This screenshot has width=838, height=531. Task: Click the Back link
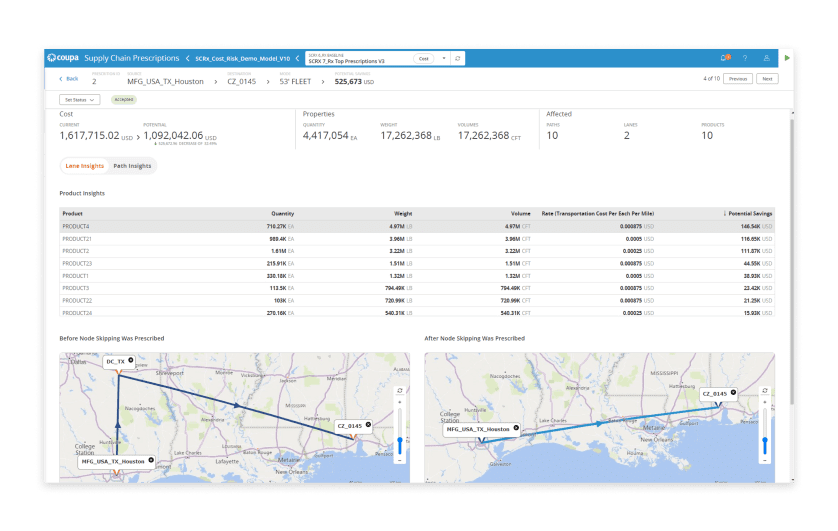click(x=69, y=79)
